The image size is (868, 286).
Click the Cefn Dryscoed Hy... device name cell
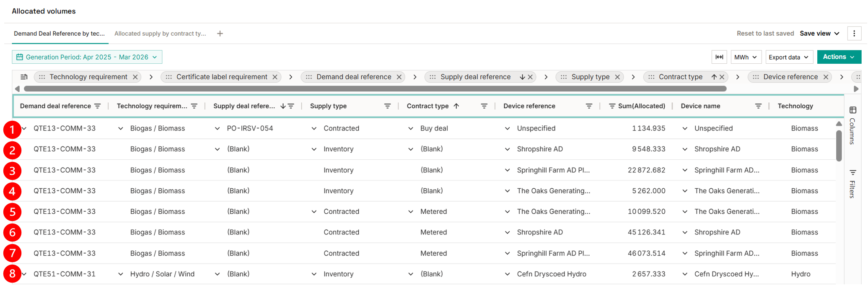pyautogui.click(x=726, y=274)
